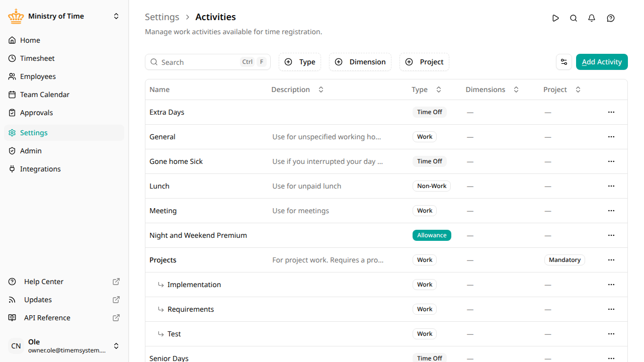Open table view options sliders icon
The width and height of the screenshot is (644, 362).
564,62
